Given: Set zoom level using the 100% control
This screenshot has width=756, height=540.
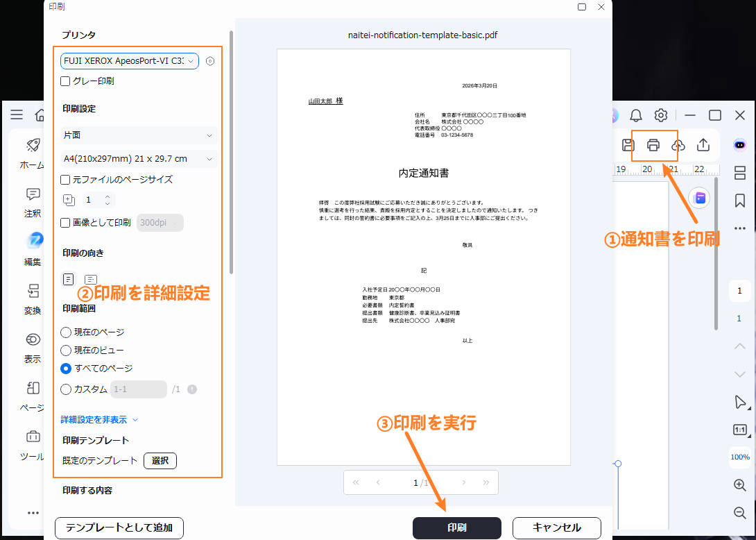Looking at the screenshot, I should [x=739, y=457].
